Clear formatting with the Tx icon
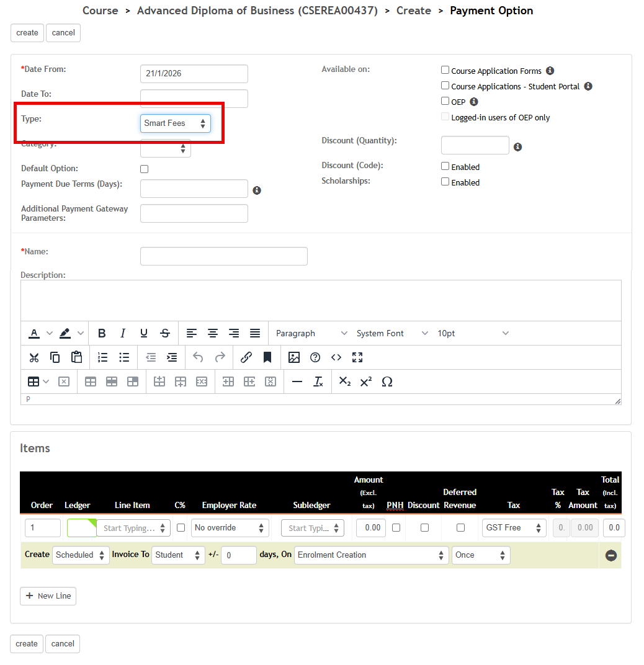The image size is (644, 665). [318, 382]
